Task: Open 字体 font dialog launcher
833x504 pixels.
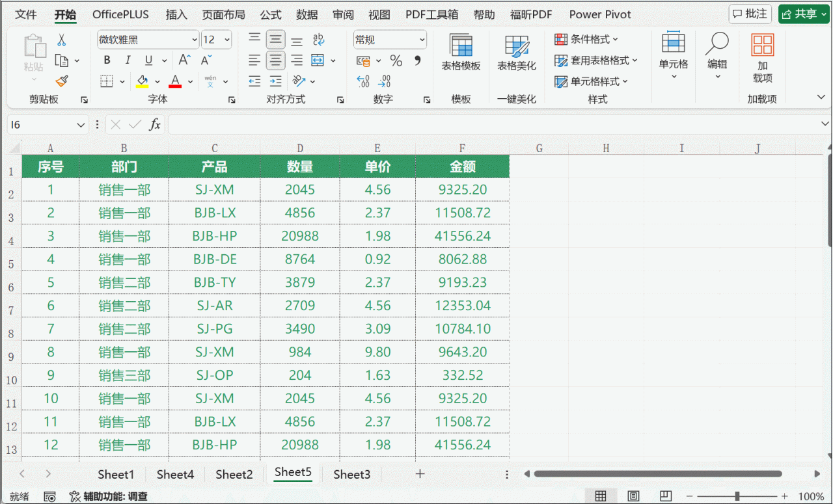Action: [x=232, y=100]
